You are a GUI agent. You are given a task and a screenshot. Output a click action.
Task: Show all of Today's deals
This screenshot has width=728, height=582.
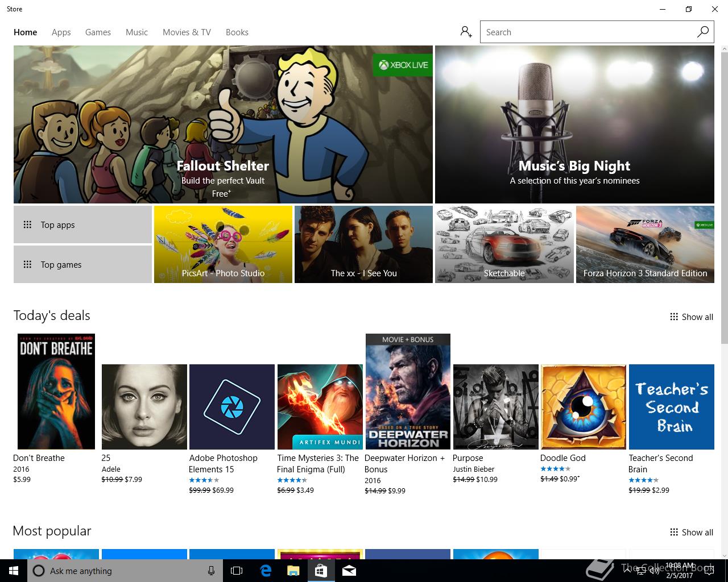point(692,317)
